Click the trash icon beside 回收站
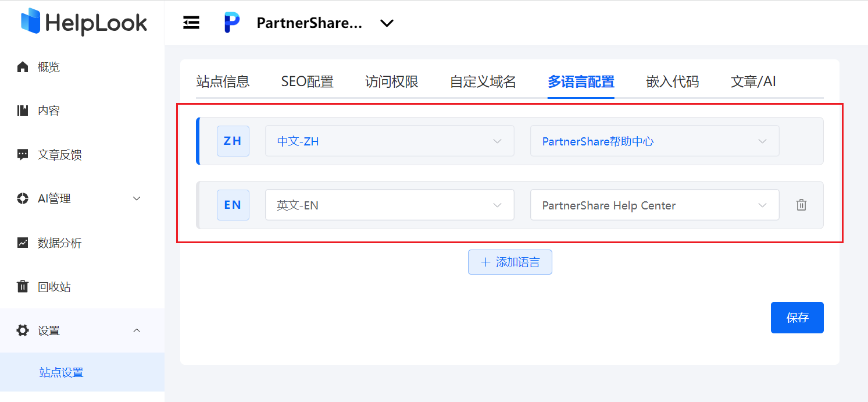 tap(23, 286)
